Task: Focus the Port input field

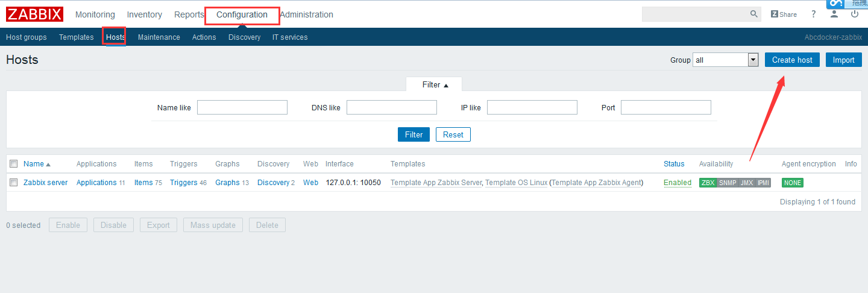Action: pos(666,107)
